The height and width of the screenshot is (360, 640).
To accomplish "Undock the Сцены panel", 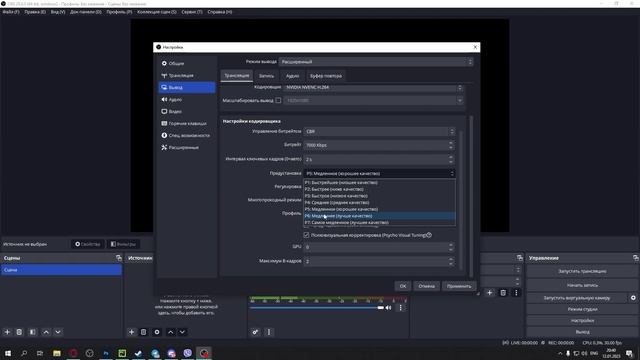I will click(119, 258).
